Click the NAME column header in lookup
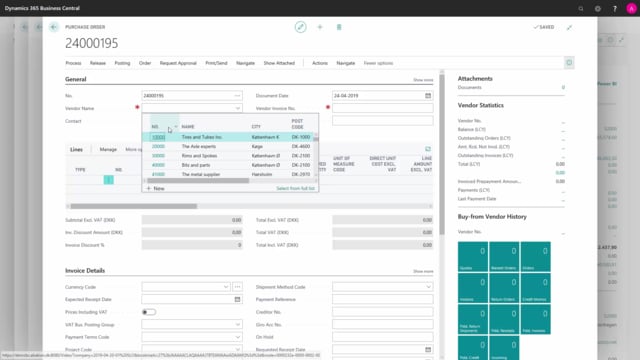 coord(188,127)
